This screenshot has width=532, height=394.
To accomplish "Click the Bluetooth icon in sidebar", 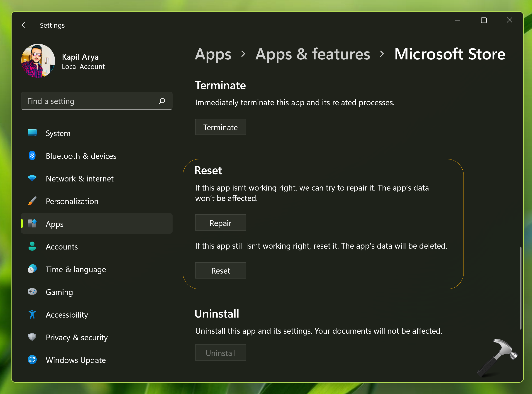I will click(32, 156).
